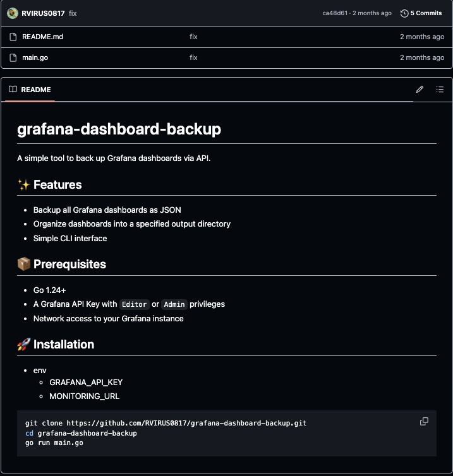
Task: Expand the README outline menu
Action: click(x=440, y=90)
